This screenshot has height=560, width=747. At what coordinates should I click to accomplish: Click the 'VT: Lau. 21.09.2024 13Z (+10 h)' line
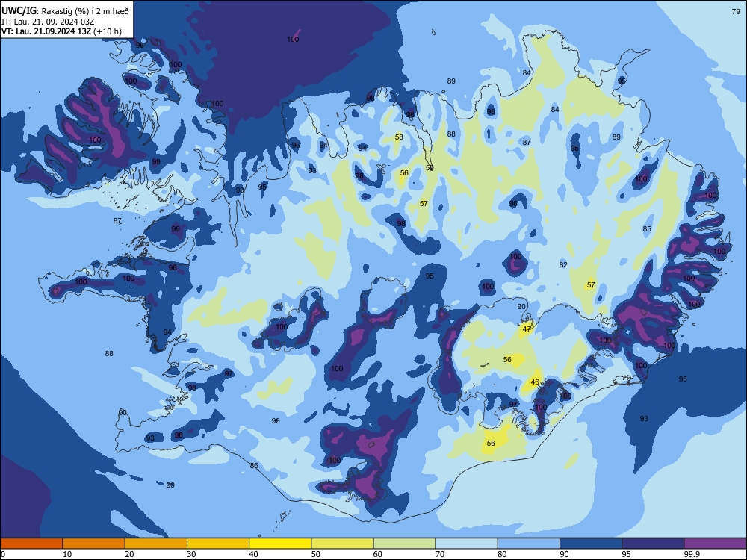pyautogui.click(x=61, y=31)
